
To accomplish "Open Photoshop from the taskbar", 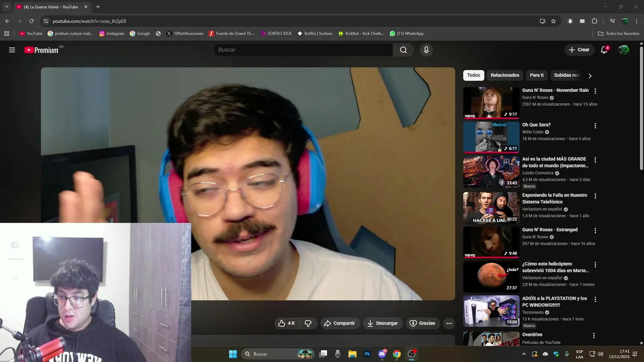I will click(x=367, y=354).
